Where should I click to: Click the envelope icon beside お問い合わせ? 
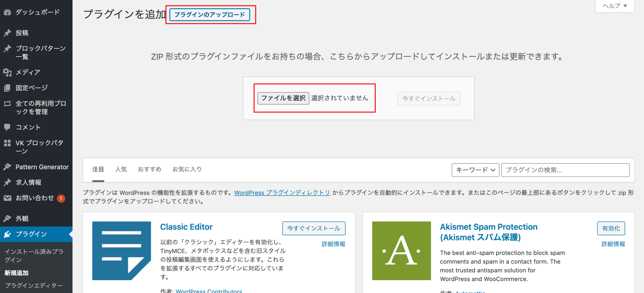[x=7, y=198]
